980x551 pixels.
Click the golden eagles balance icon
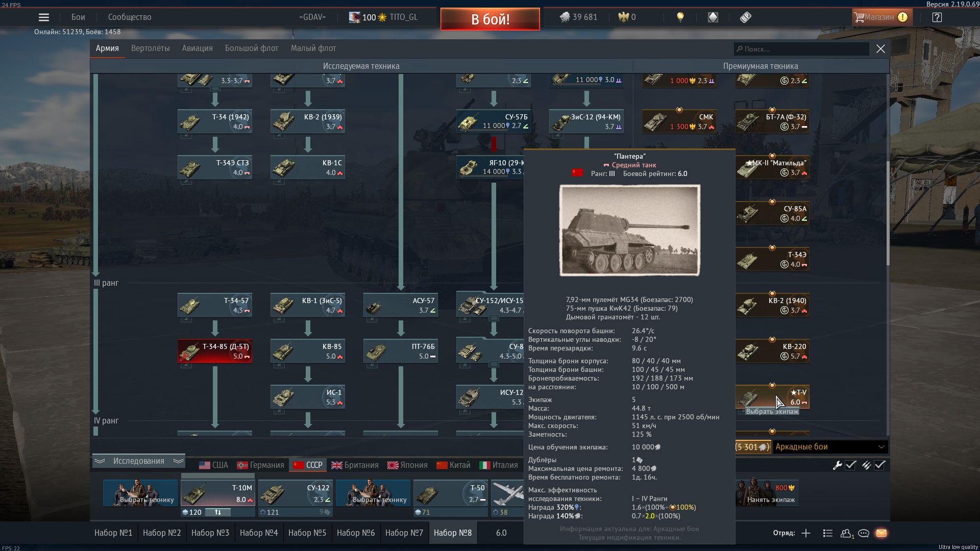point(623,17)
